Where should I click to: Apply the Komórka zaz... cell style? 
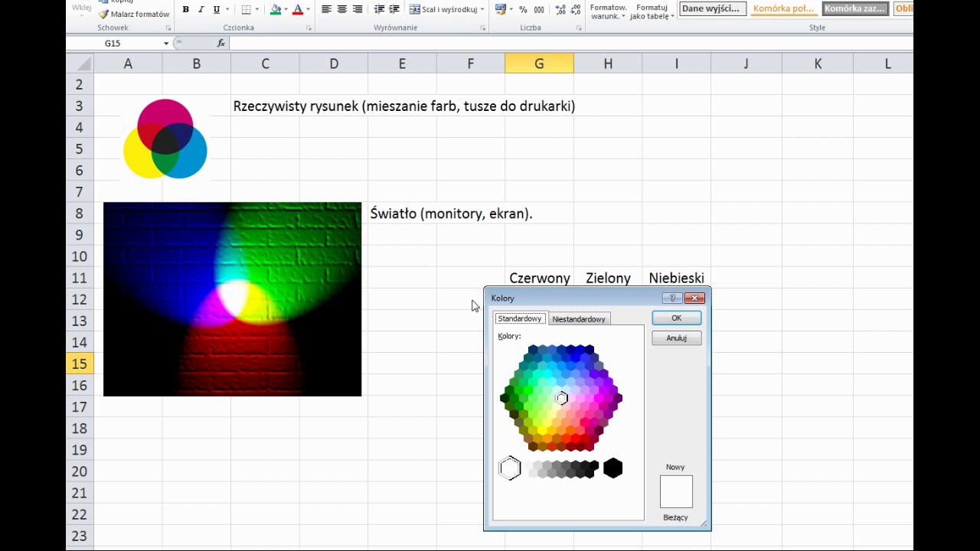click(855, 9)
